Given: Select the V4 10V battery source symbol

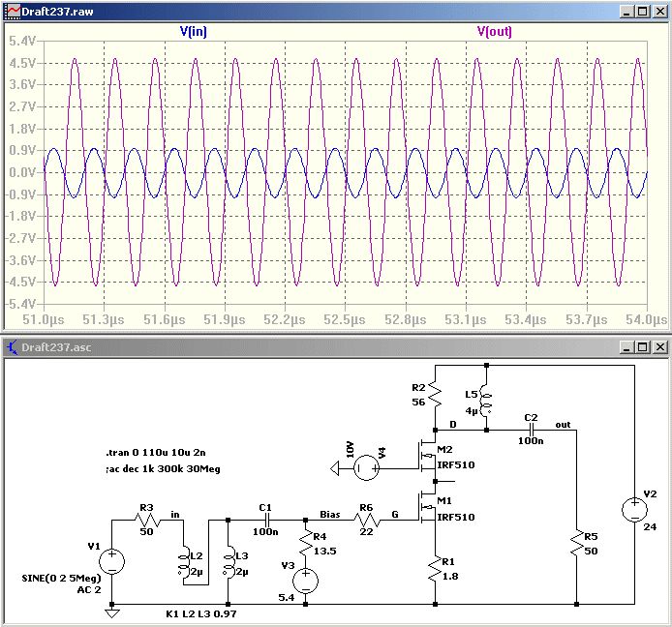Looking at the screenshot, I should pos(366,469).
